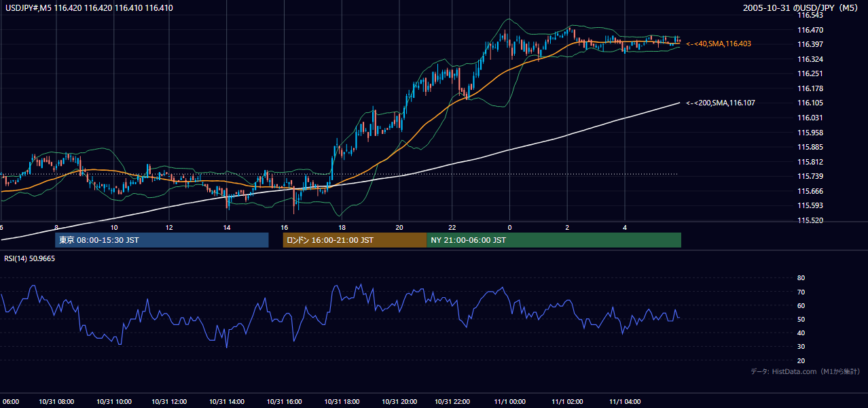Click price axis label 116.324

[810, 59]
